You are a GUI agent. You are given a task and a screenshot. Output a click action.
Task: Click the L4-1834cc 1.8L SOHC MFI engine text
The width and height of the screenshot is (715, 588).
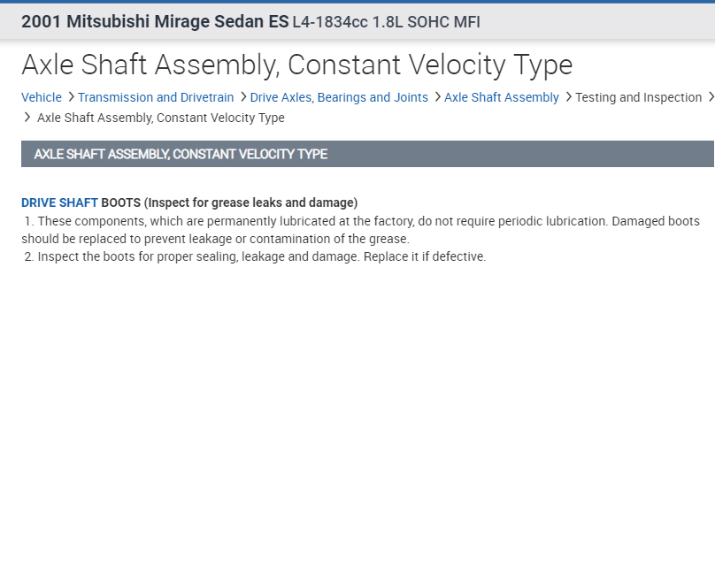(x=386, y=21)
